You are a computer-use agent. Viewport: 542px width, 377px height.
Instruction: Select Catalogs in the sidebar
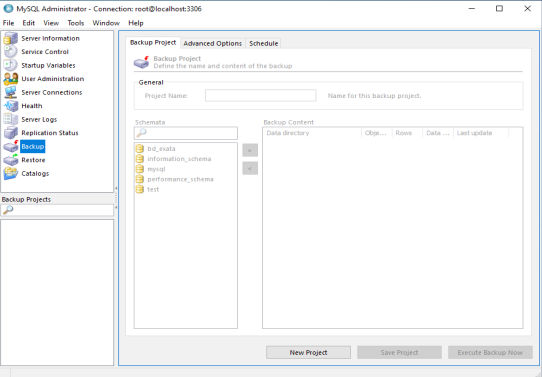click(x=35, y=173)
